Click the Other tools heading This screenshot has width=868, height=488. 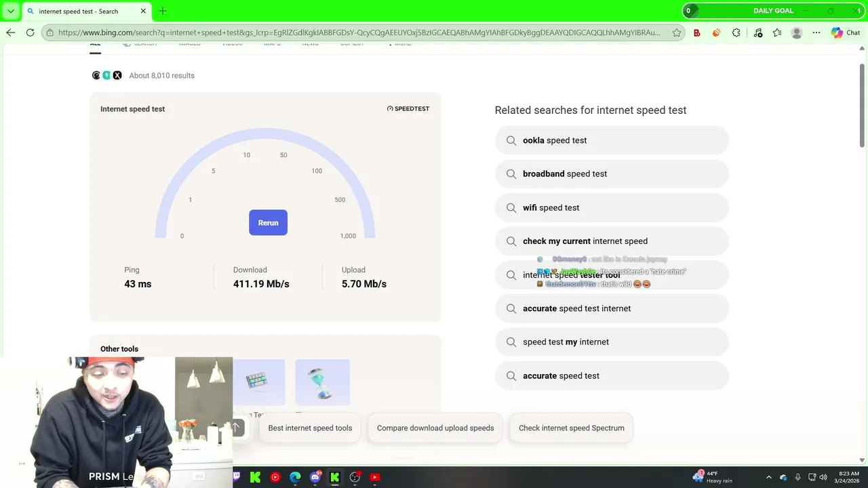point(119,349)
